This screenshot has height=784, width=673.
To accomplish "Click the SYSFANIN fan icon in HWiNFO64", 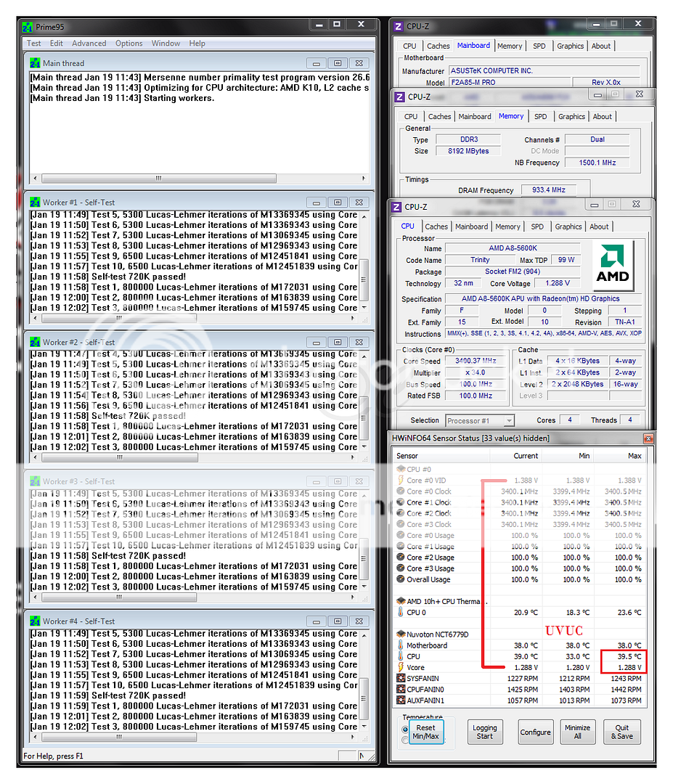I will tap(400, 678).
